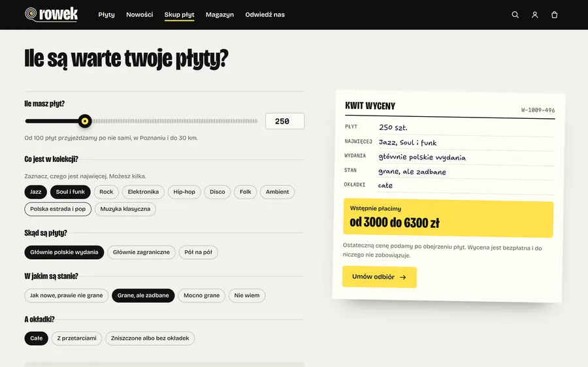Open the user account icon

click(x=534, y=14)
